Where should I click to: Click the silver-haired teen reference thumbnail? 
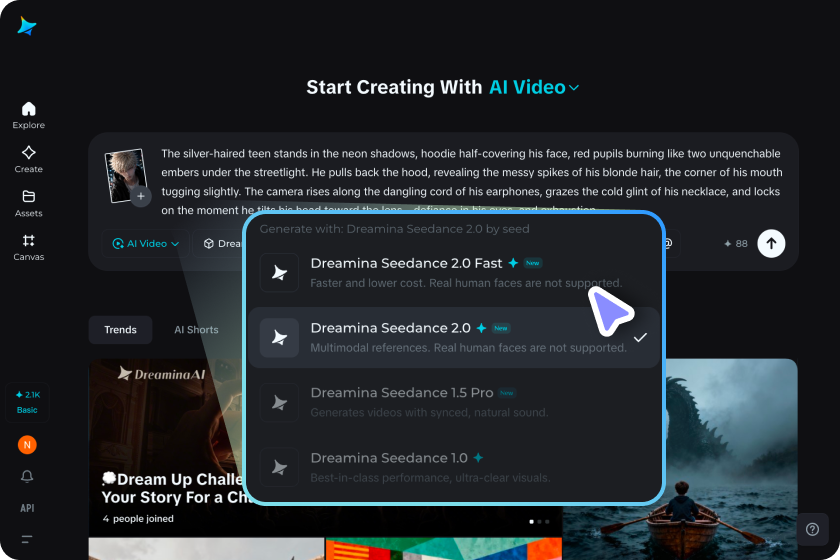tap(125, 175)
